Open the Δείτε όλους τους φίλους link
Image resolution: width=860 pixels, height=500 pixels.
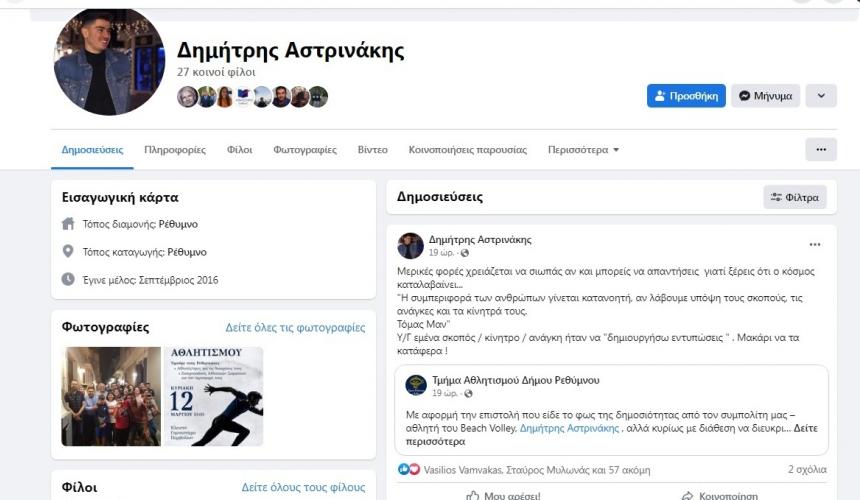(x=303, y=487)
